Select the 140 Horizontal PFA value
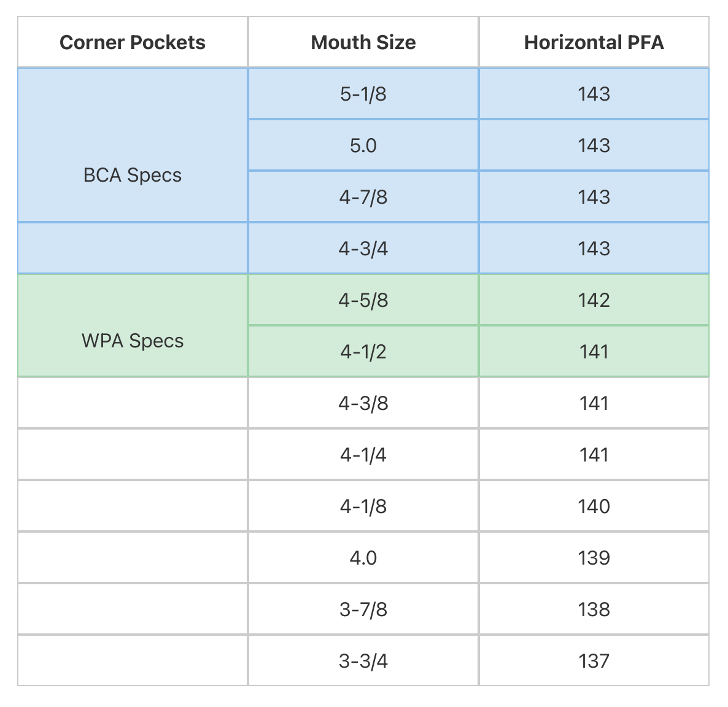728x707 pixels. coord(594,506)
